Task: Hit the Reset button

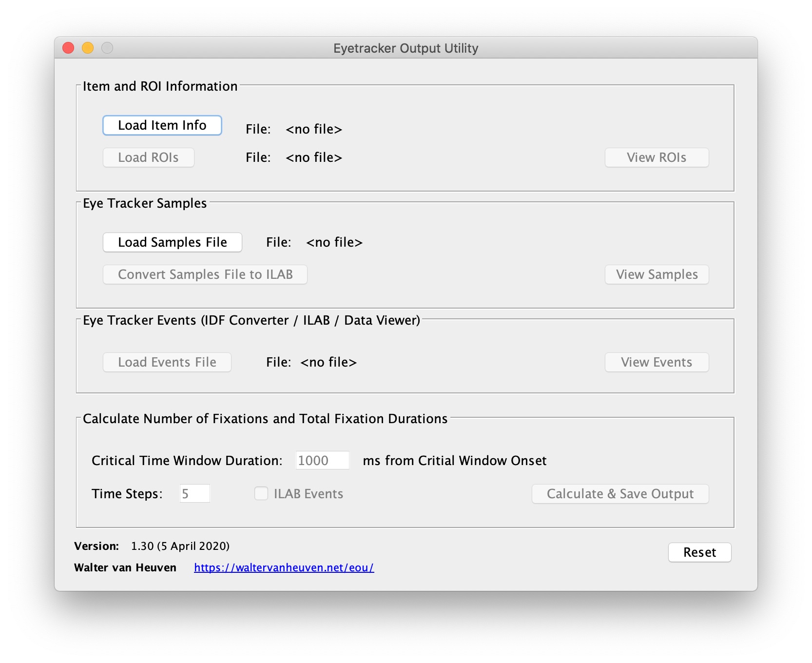Action: (700, 552)
